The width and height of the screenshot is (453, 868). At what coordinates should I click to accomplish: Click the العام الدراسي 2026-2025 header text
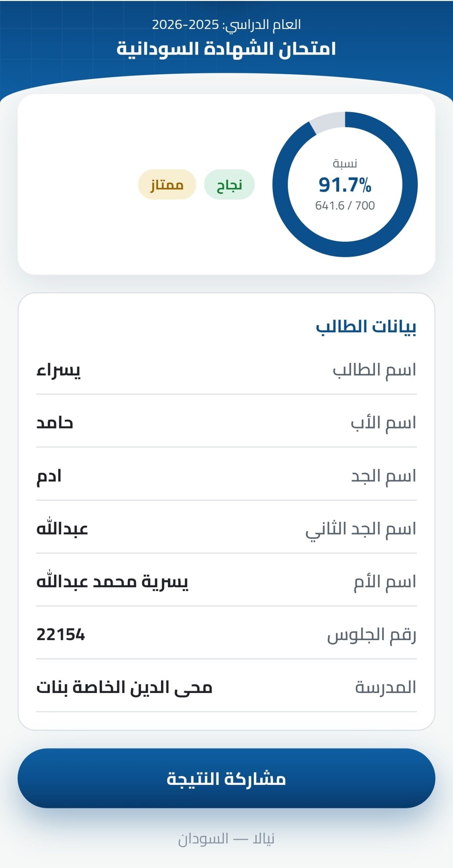pyautogui.click(x=226, y=25)
